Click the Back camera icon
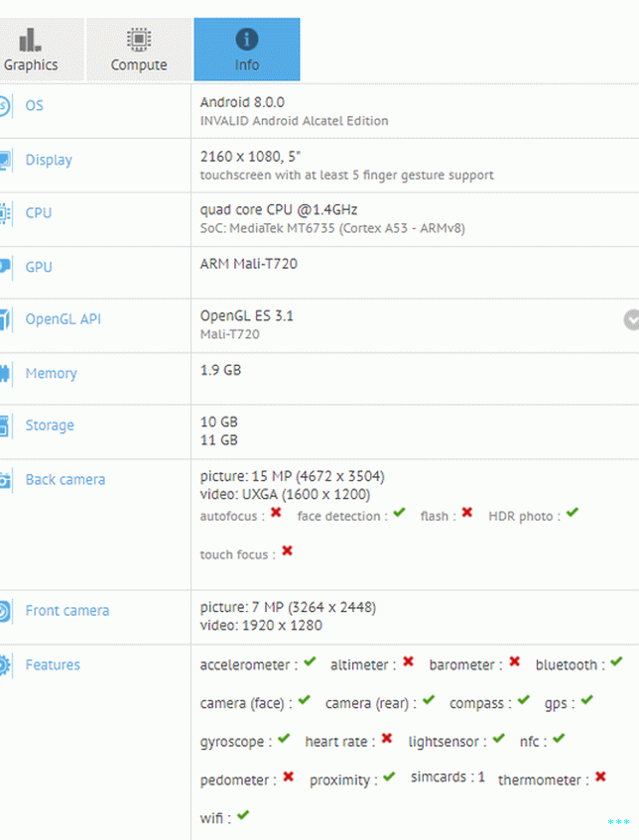Image resolution: width=639 pixels, height=840 pixels. [5, 479]
